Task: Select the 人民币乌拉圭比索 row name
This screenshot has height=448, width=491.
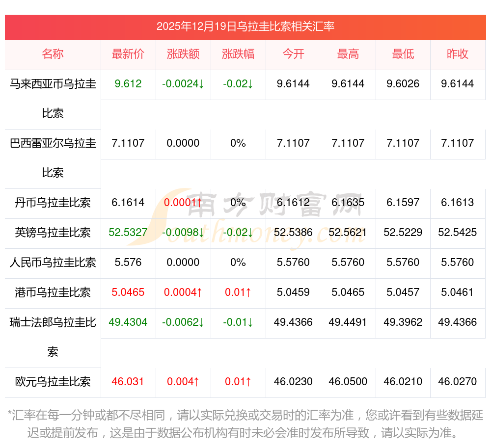Action: pos(53,263)
